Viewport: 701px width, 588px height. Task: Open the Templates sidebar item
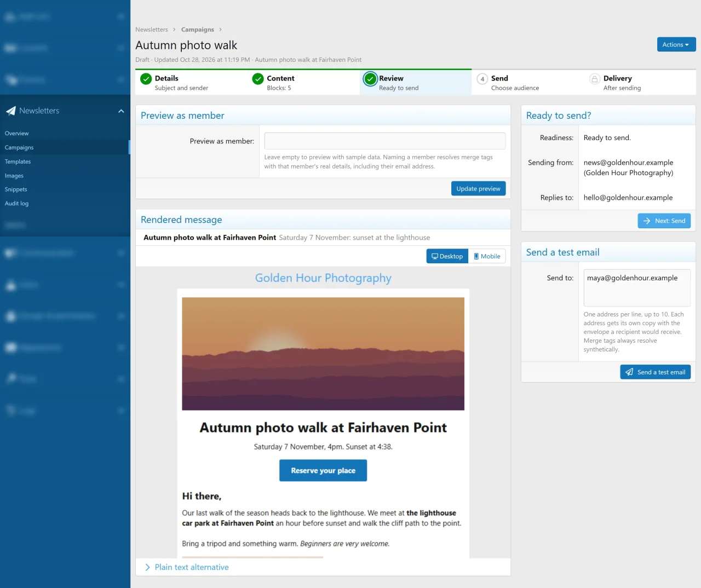coord(18,162)
